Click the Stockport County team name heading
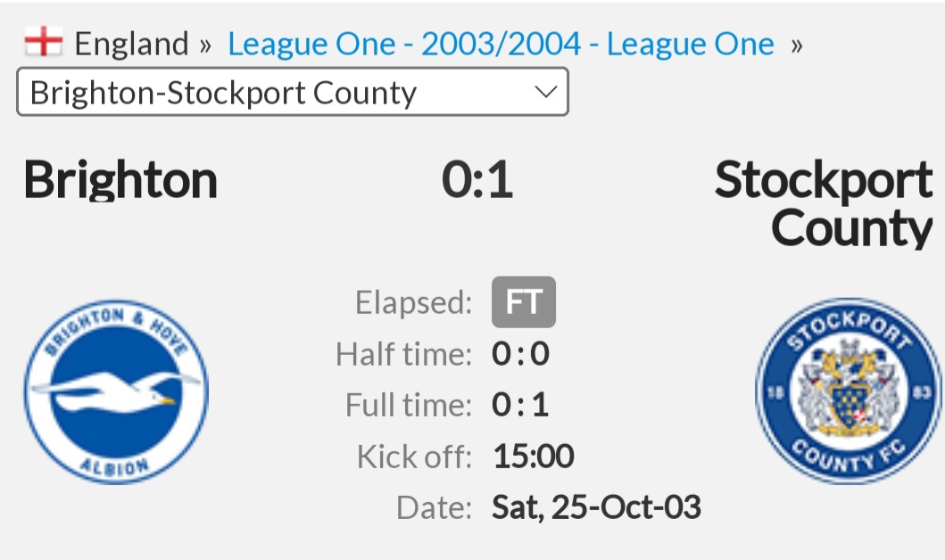This screenshot has height=560, width=945. click(824, 203)
